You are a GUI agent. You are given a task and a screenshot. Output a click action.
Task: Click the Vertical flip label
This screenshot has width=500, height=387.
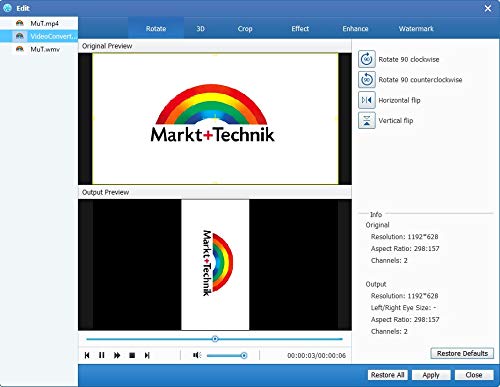point(396,121)
